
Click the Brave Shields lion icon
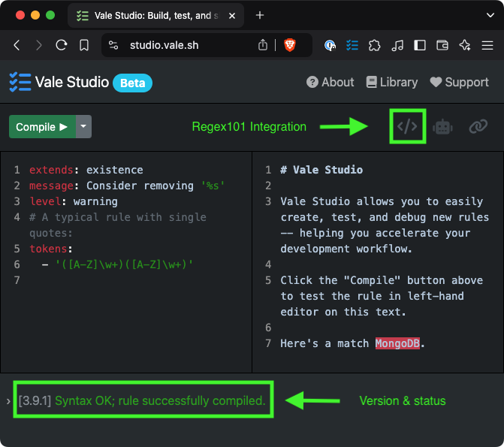pos(289,45)
